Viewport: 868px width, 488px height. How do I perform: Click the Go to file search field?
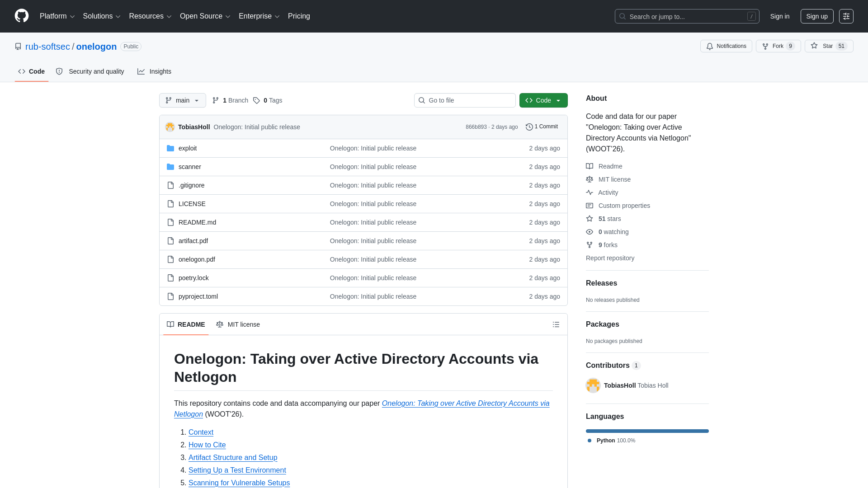[465, 100]
